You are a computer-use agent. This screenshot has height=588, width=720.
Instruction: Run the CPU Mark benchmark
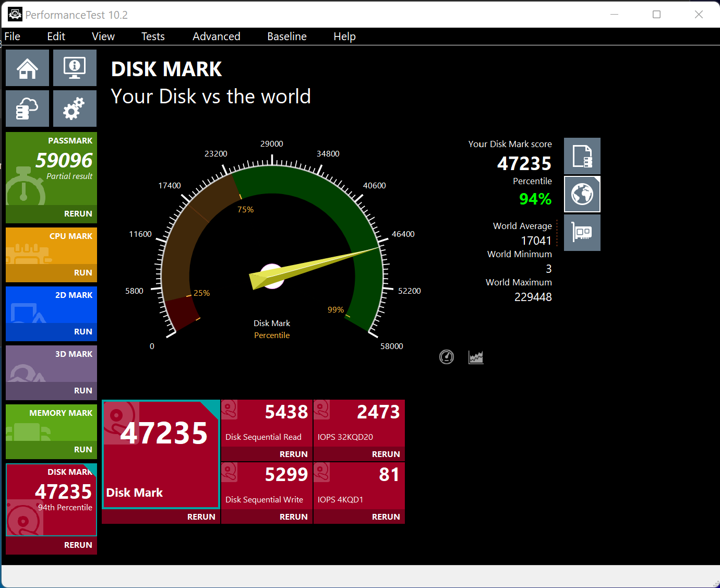83,273
